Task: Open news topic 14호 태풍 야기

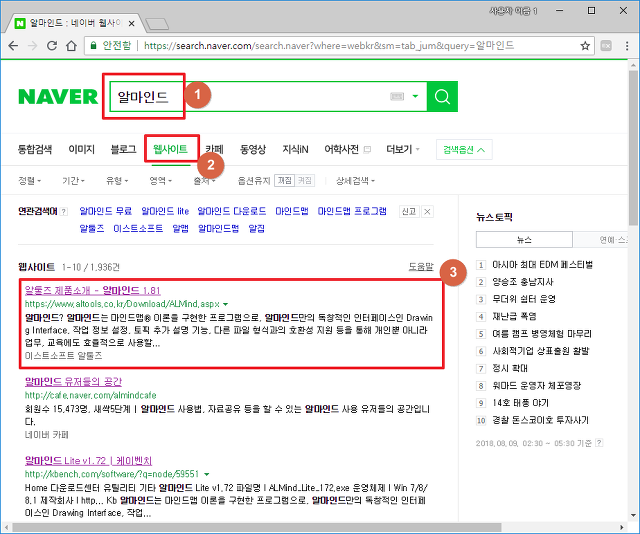Action: pos(520,403)
